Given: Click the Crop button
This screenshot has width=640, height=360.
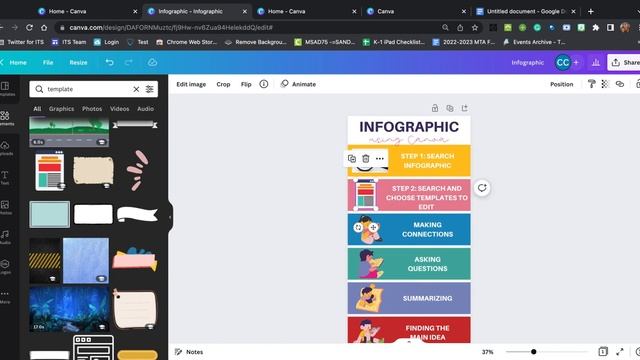Looking at the screenshot, I should (223, 84).
